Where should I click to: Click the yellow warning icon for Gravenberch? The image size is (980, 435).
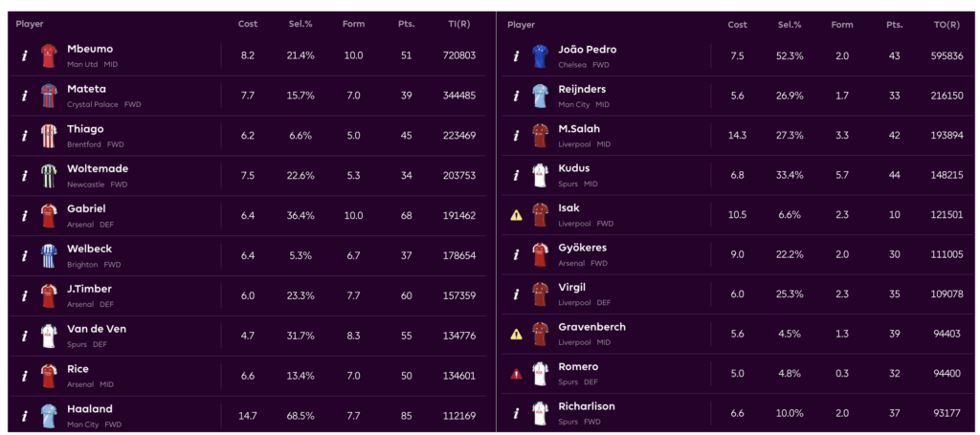point(517,334)
